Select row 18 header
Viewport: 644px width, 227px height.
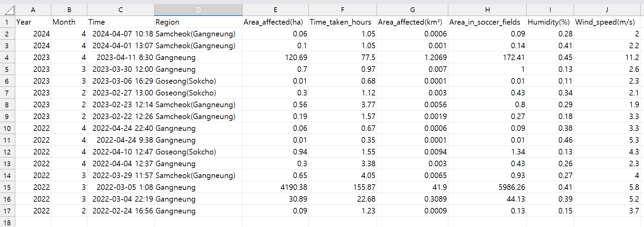pos(7,222)
